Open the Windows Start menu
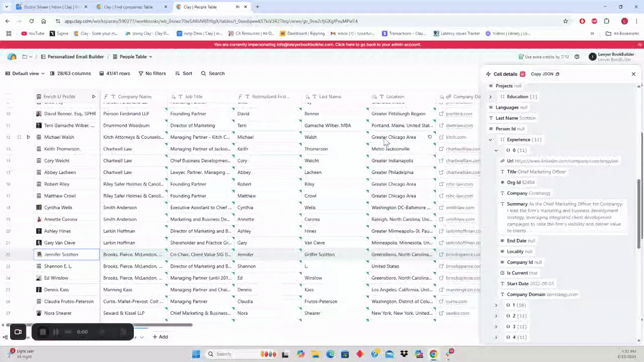This screenshot has height=362, width=644. tap(196, 354)
